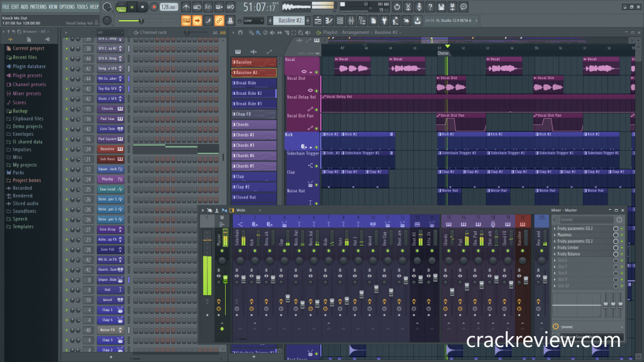This screenshot has width=644, height=362.
Task: Click the microphone recording icon
Action: (x=418, y=7)
